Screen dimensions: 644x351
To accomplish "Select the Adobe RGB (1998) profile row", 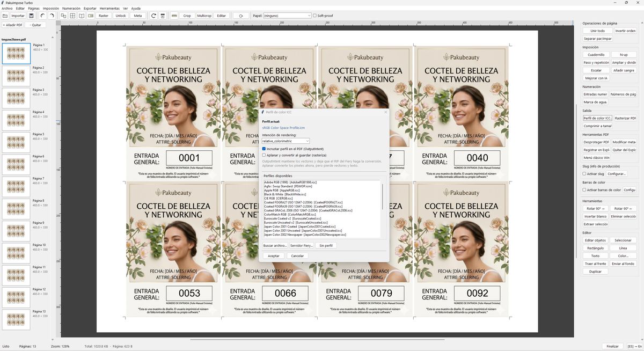I will 322,182.
